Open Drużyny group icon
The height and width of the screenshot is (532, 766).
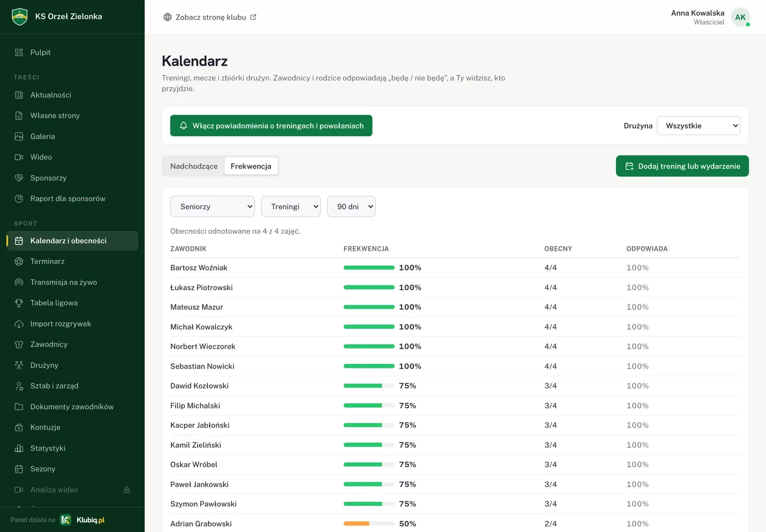(19, 365)
